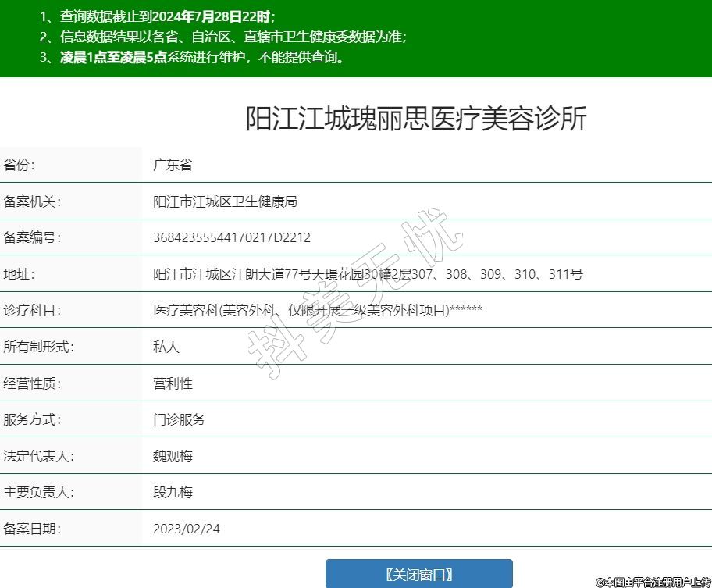Viewport: 712px width, 588px height.
Task: Click the clinic title 阳江江城瑰丽思医疗美容诊所
Action: click(416, 119)
